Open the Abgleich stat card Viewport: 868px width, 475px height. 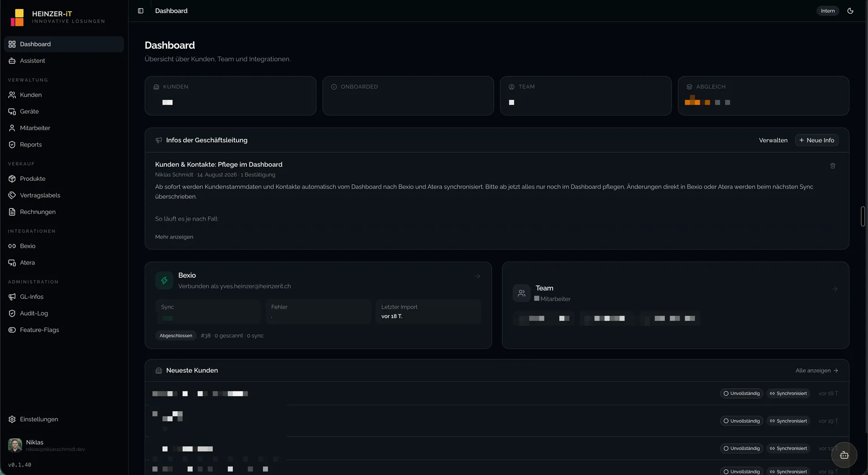[764, 96]
